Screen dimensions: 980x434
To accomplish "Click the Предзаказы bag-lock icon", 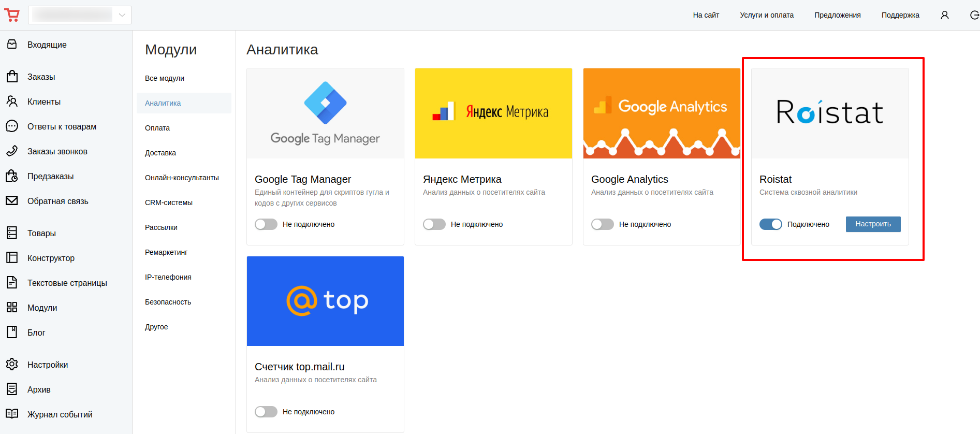I will pyautogui.click(x=12, y=176).
